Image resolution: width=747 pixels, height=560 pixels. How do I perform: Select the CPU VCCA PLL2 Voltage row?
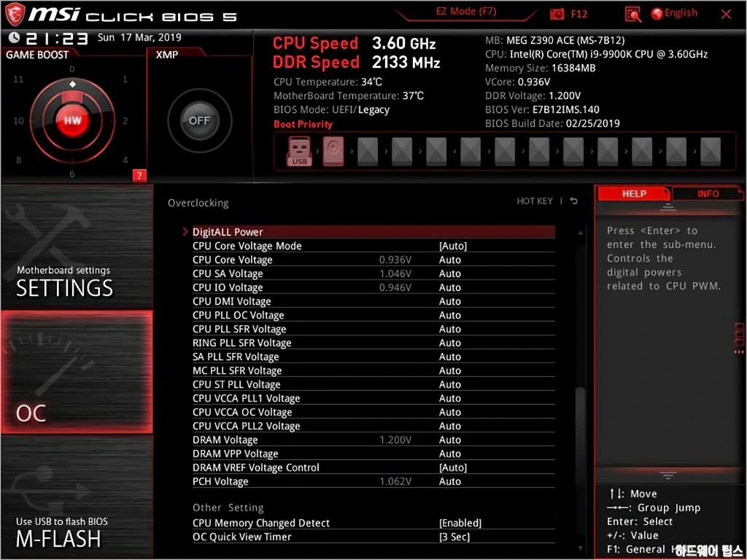coord(373,426)
